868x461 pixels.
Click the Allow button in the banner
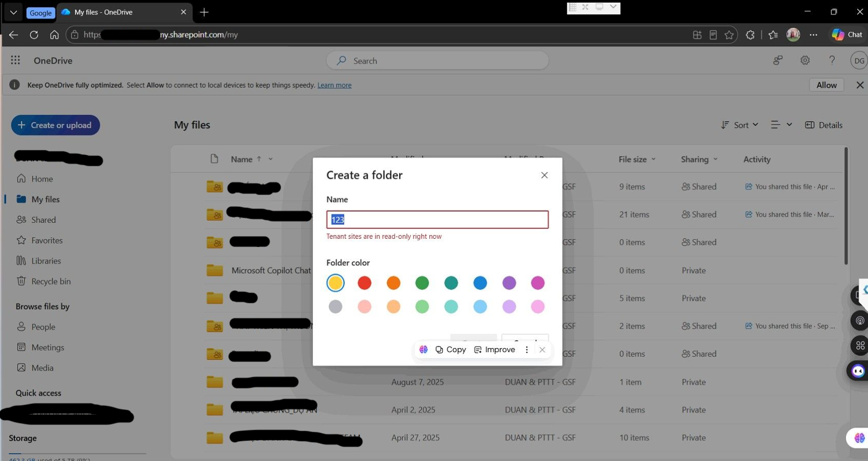[x=826, y=85]
